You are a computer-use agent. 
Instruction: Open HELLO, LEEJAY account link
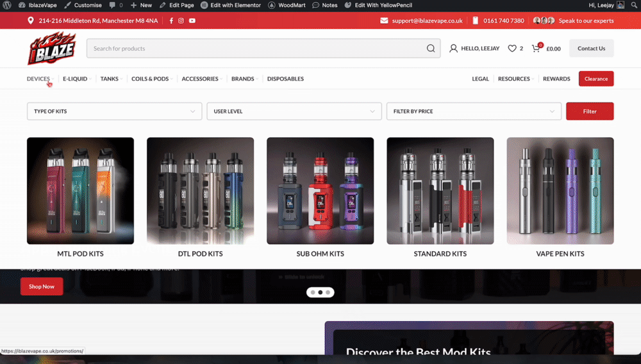tap(480, 48)
